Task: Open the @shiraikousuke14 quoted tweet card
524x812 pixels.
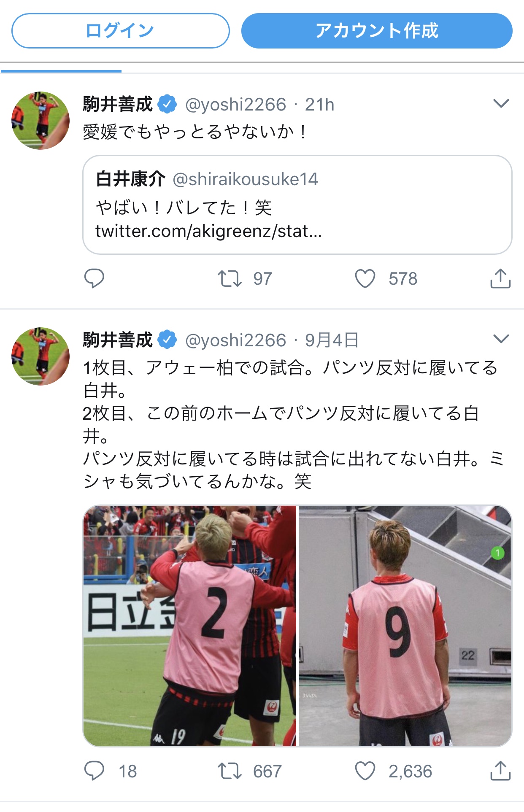Action: coord(297,205)
